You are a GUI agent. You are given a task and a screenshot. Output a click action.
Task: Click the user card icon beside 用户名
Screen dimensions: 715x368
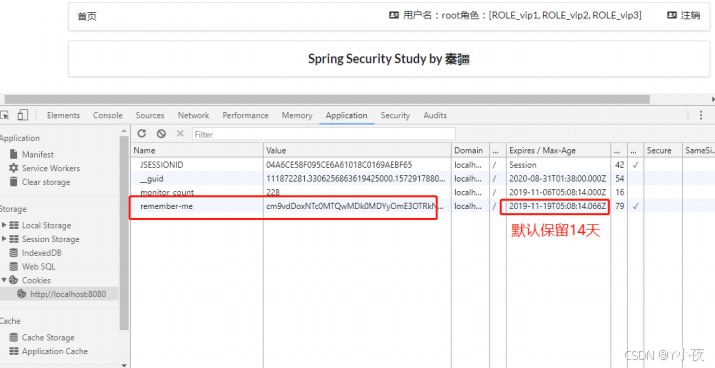(x=394, y=15)
